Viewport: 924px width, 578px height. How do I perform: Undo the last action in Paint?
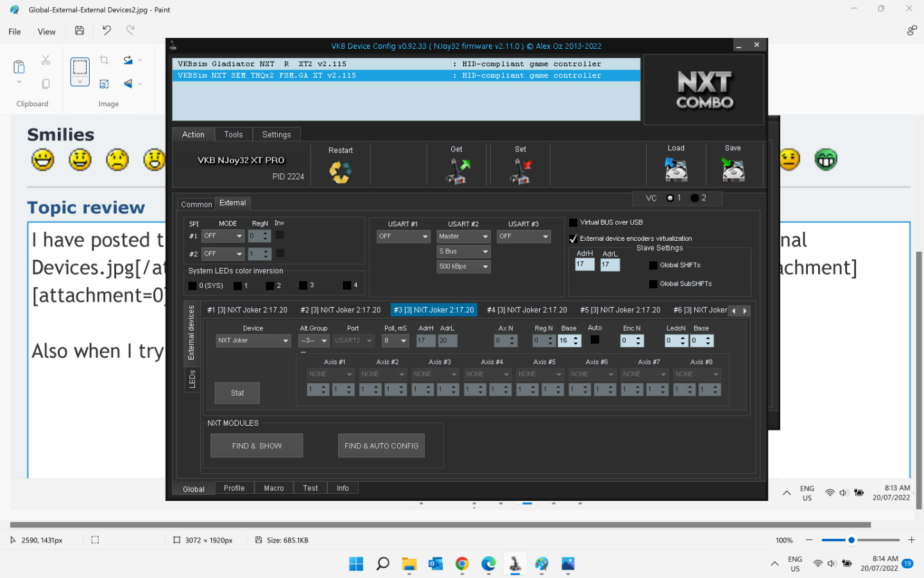107,30
